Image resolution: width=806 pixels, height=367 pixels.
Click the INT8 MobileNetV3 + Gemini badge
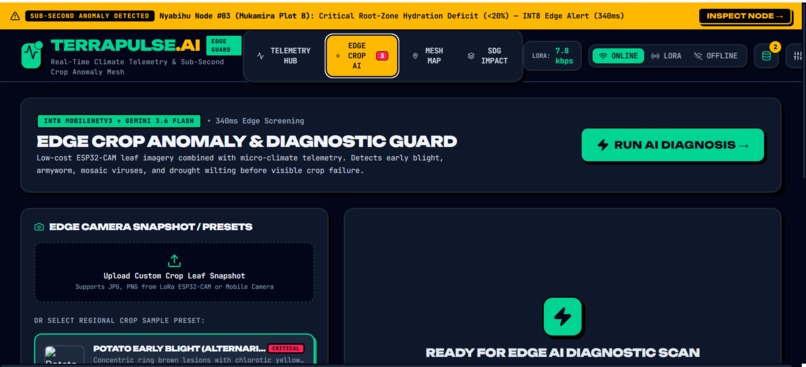coord(119,121)
